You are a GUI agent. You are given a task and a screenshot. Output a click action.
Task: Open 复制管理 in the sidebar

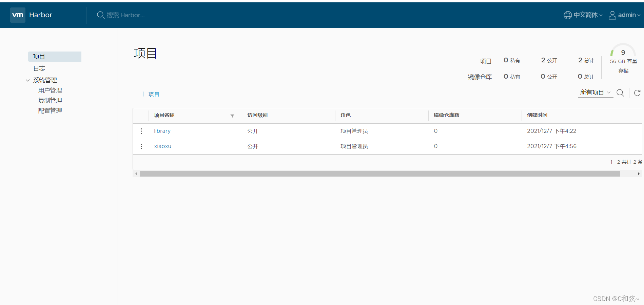click(x=50, y=101)
